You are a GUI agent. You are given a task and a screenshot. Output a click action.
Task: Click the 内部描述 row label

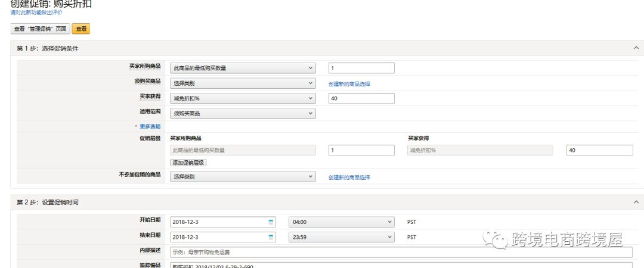pyautogui.click(x=150, y=250)
